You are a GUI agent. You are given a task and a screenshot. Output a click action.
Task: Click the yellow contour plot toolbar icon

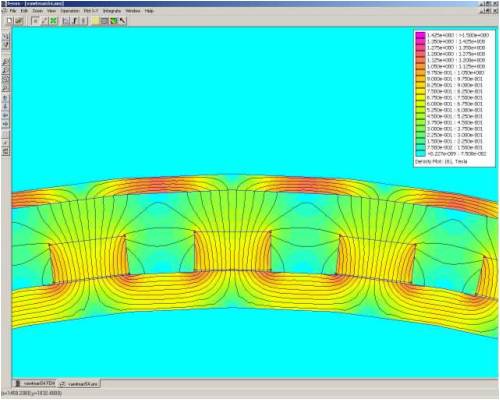pos(96,21)
